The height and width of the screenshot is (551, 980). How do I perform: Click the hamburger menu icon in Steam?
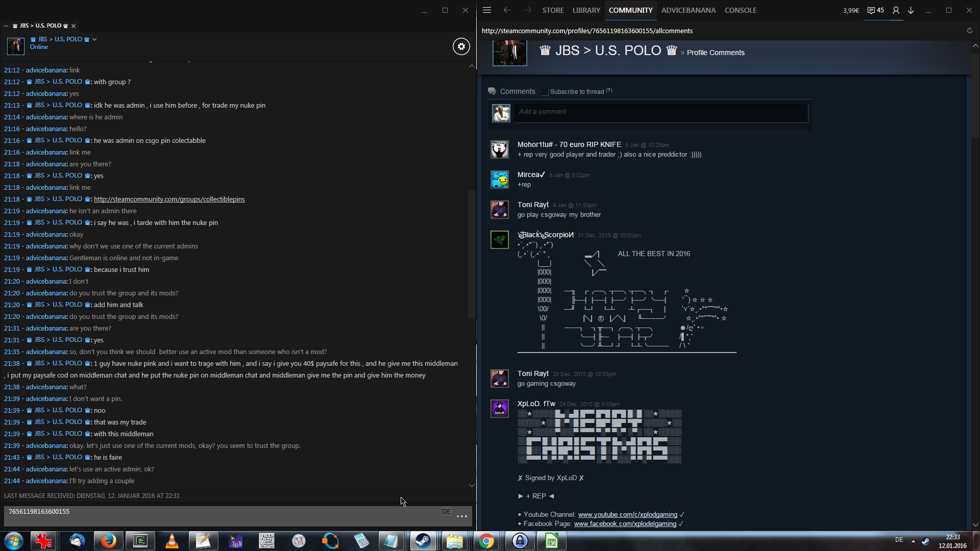click(487, 10)
